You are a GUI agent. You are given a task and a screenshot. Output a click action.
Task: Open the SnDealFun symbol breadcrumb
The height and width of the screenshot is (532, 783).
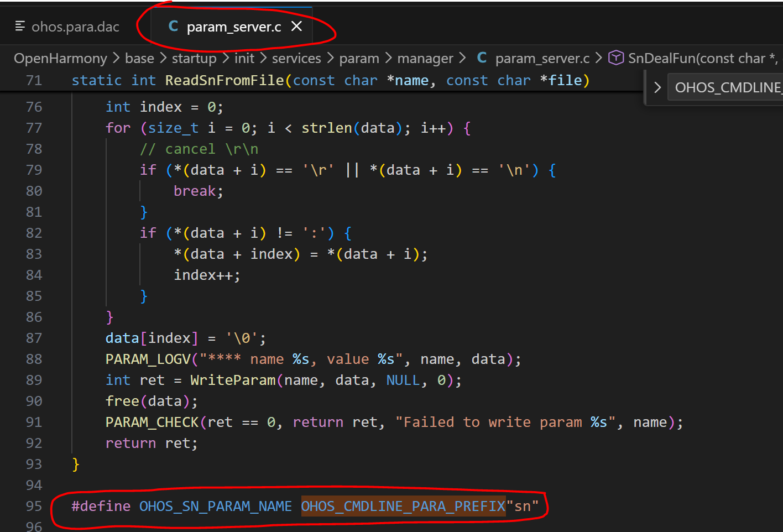click(697, 58)
